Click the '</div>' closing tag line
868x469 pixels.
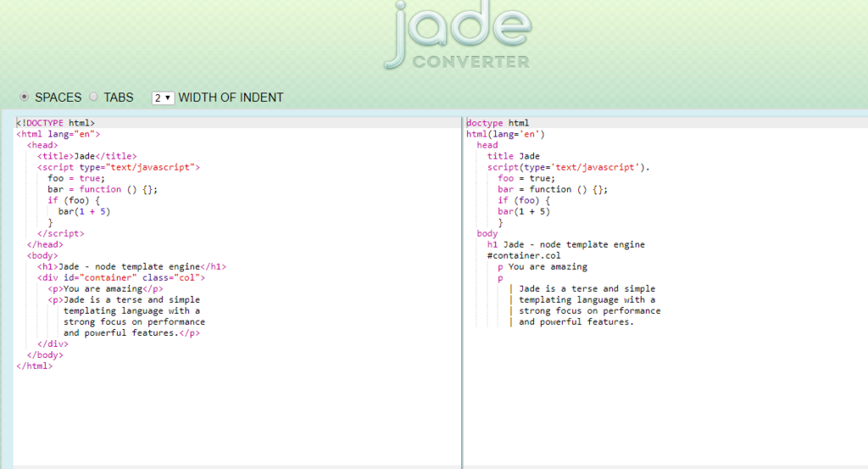[53, 344]
